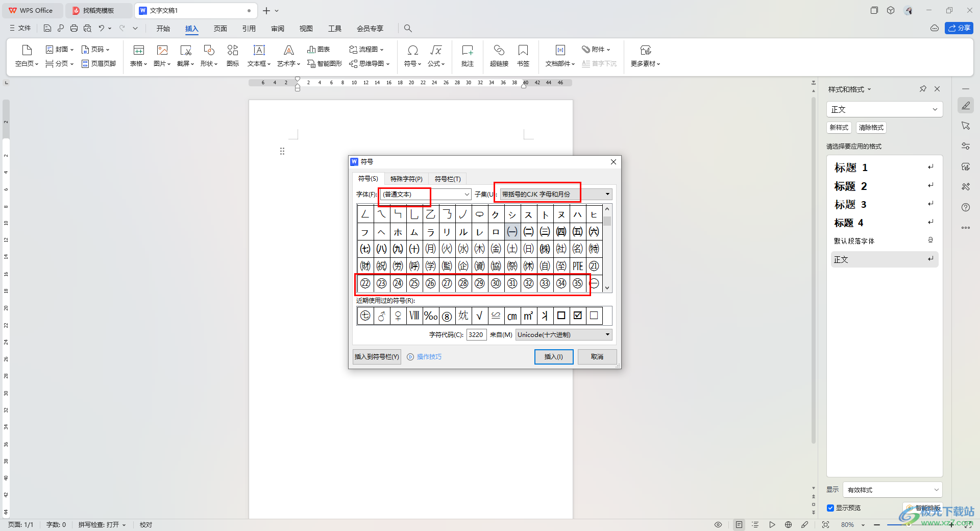Open the 表格 table insert tool
The width and height of the screenshot is (980, 531).
138,56
